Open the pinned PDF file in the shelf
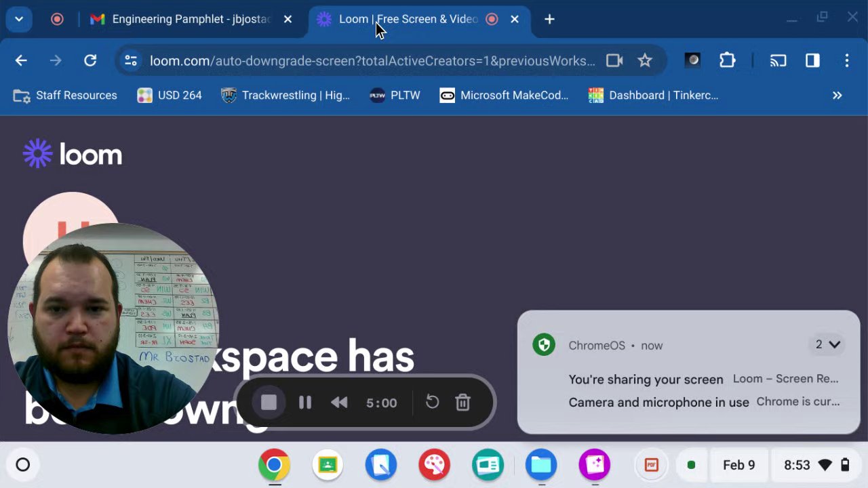This screenshot has height=488, width=868. [x=651, y=465]
